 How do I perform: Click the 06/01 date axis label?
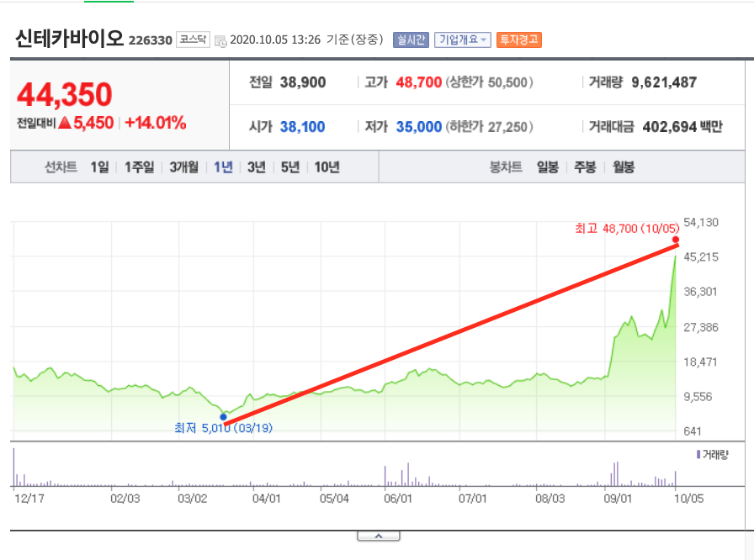click(x=398, y=499)
